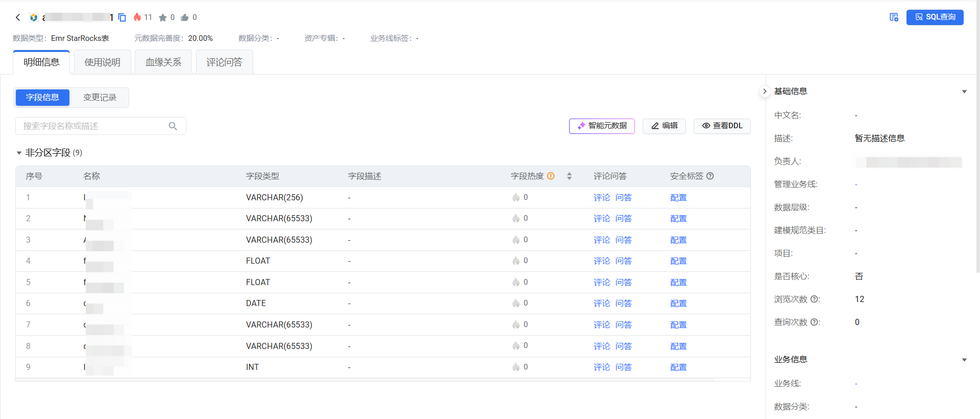Open the 使用说明 tab

point(103,62)
